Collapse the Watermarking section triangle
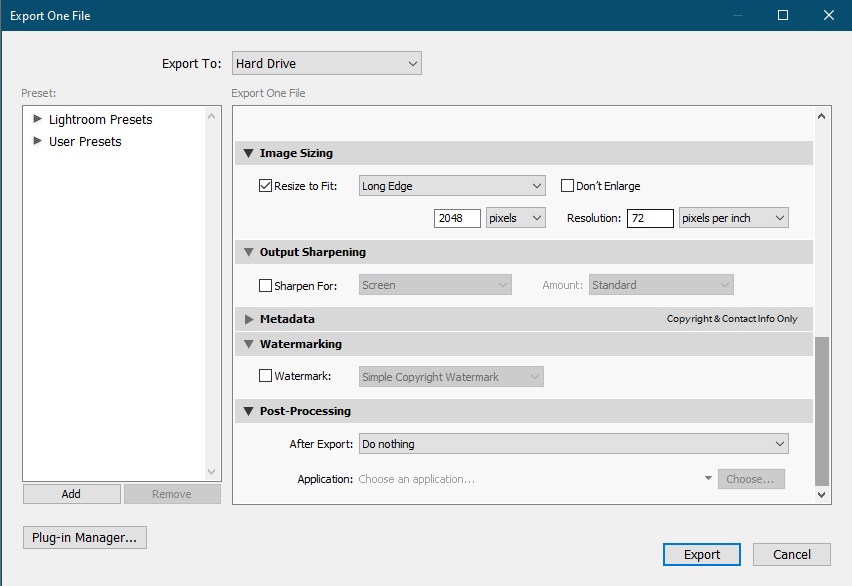Screen dimensions: 852x586 click(248, 344)
